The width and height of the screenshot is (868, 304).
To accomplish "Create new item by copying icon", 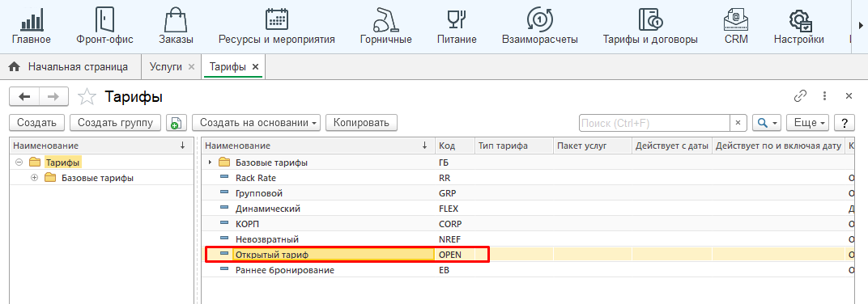I will click(x=176, y=123).
